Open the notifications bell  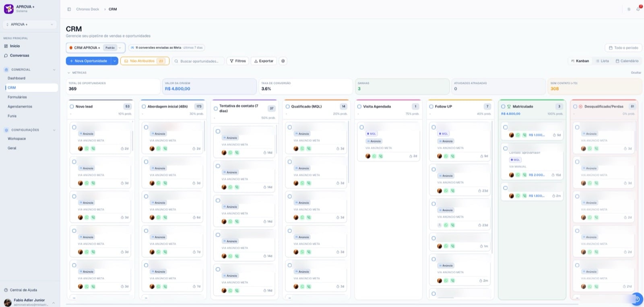pos(638,9)
